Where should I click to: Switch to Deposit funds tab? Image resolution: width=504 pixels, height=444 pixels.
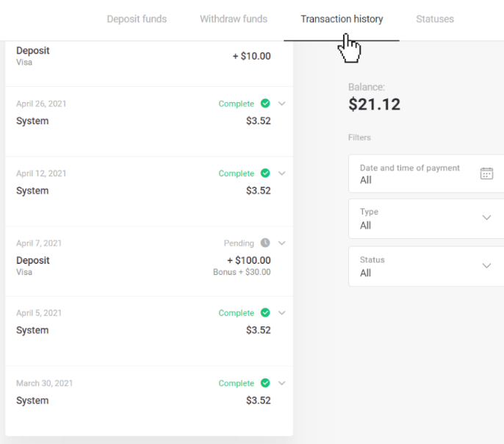tap(137, 19)
